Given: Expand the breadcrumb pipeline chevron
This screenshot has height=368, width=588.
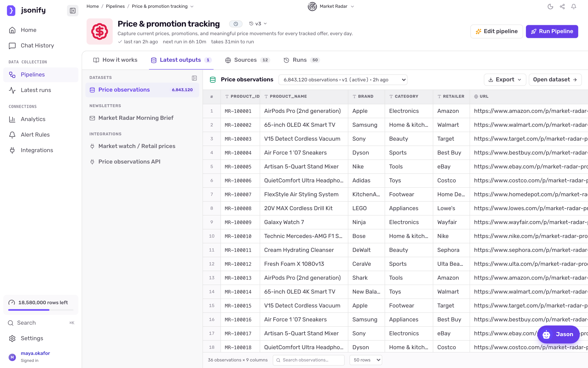Looking at the screenshot, I should (x=192, y=7).
